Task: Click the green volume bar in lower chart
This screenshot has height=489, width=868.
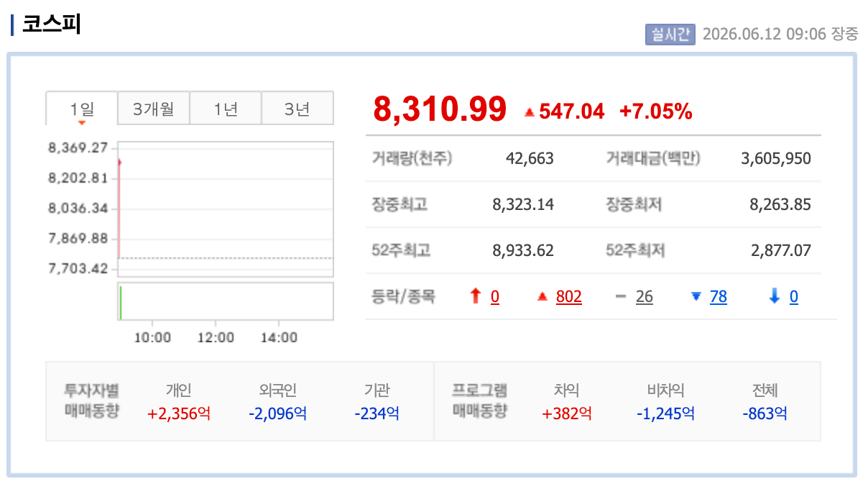Action: [x=120, y=302]
